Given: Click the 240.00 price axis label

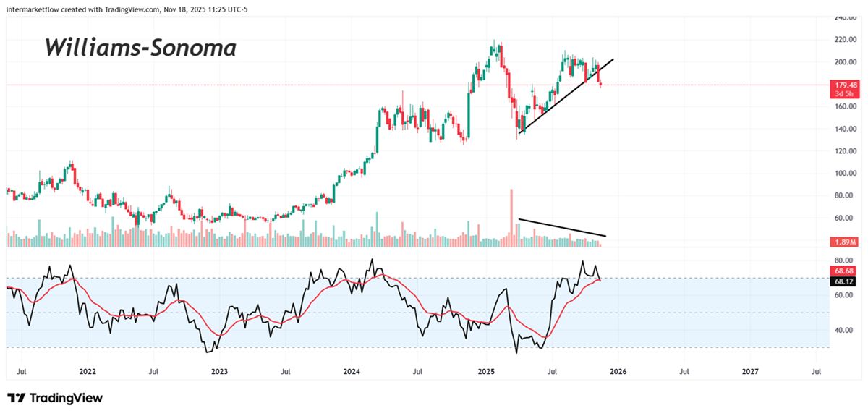Looking at the screenshot, I should point(845,18).
